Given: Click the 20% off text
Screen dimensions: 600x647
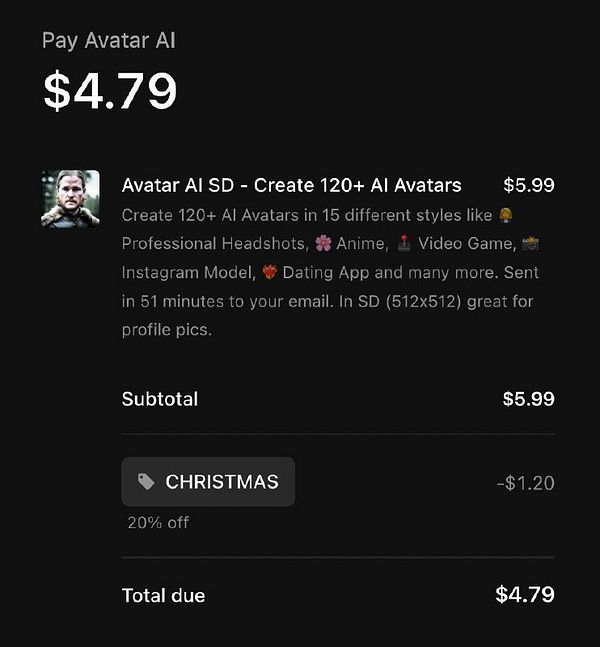Looking at the screenshot, I should tap(158, 523).
